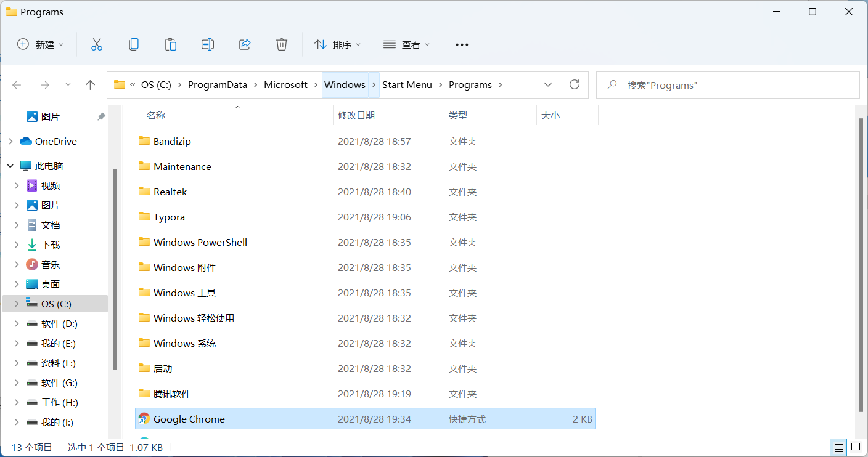Viewport: 868px width, 457px height.
Task: Click the Share icon in toolbar
Action: (x=245, y=44)
